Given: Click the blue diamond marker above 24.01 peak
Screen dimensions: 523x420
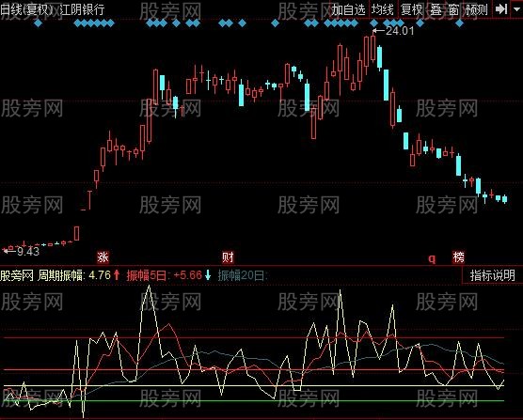Looking at the screenshot, I should click(x=373, y=23).
